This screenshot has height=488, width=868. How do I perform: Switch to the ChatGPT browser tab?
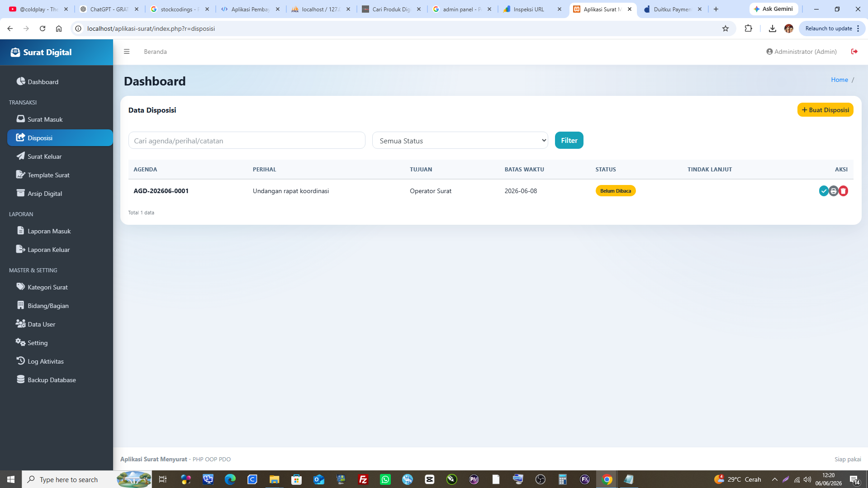click(x=109, y=9)
